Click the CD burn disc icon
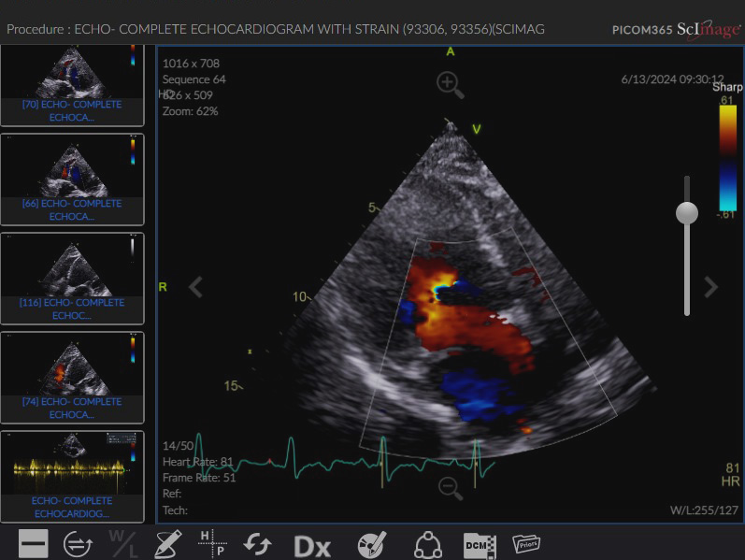The height and width of the screenshot is (560, 745). [372, 543]
